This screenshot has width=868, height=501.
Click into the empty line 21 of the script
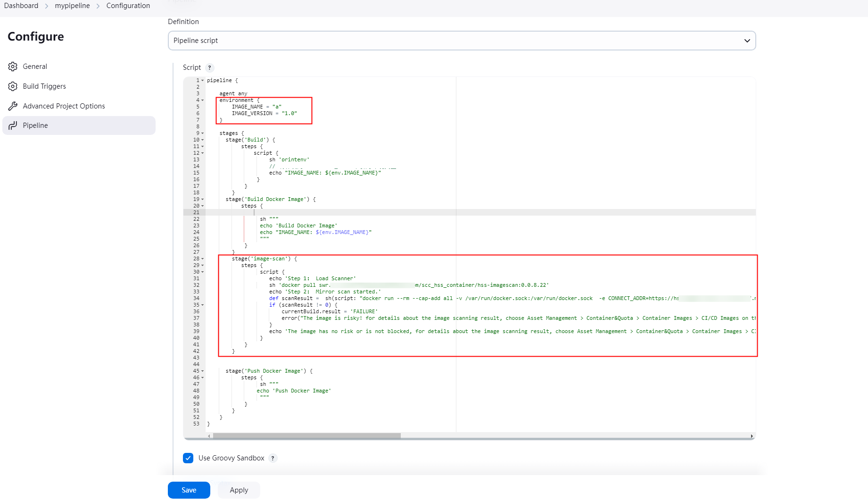point(480,212)
